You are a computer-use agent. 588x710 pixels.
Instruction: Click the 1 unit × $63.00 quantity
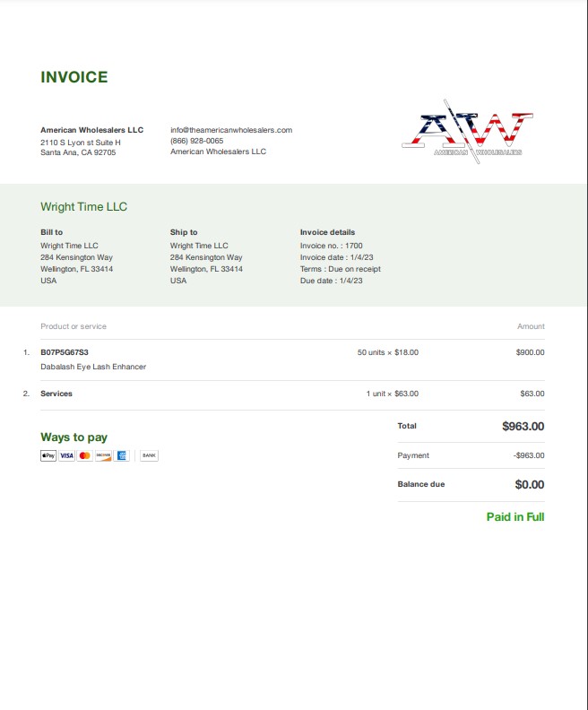tap(393, 394)
